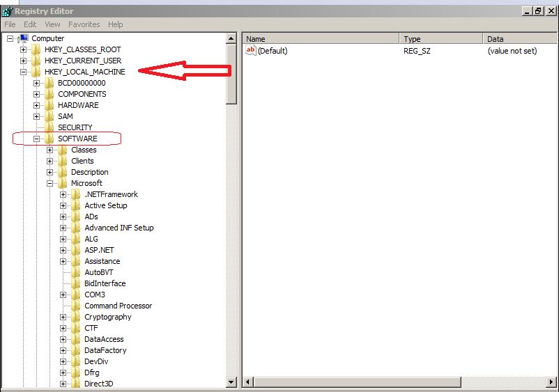Viewport: 559px width, 392px height.
Task: Click the HKEY_CURRENT_USER folder icon
Action: coord(36,61)
